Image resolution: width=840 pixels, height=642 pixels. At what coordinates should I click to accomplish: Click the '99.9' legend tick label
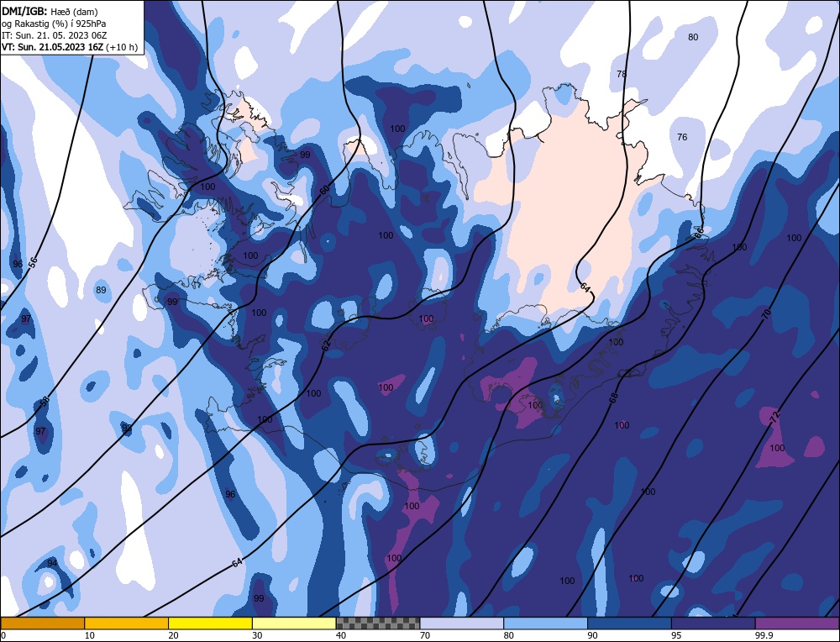(x=763, y=635)
